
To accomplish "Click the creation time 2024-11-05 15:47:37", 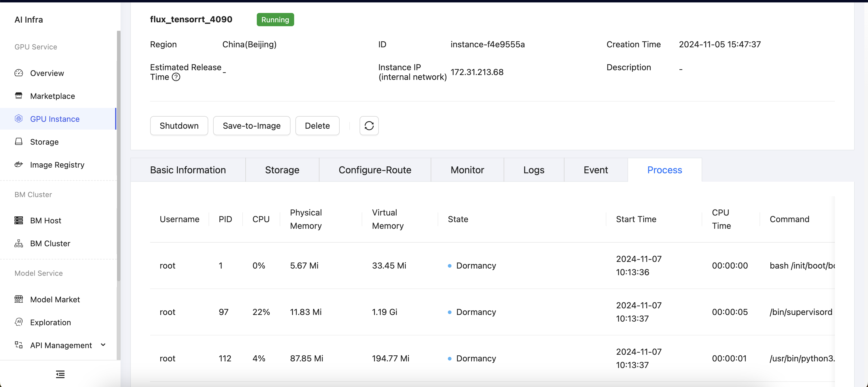I will point(720,45).
